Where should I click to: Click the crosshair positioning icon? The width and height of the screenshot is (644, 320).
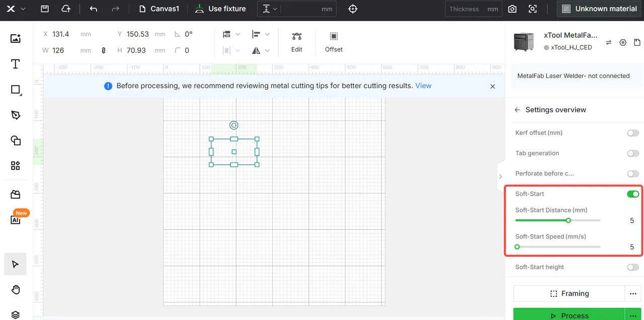point(353,9)
